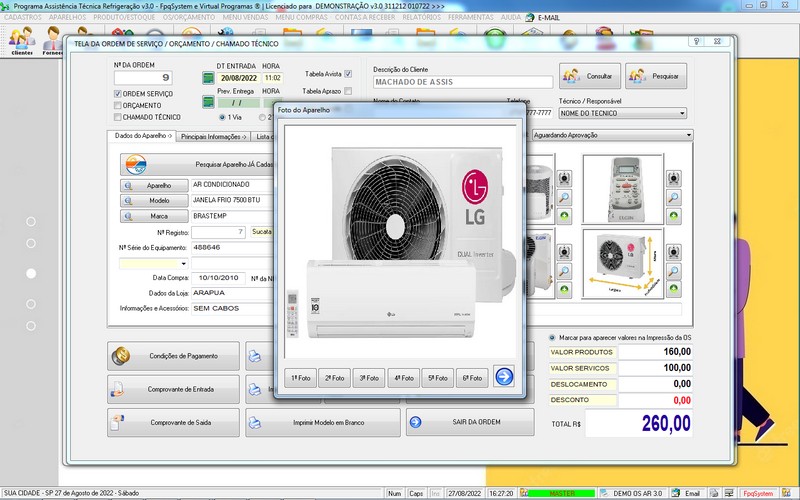Screen dimensions: 800x500
Task: Open Condições de Pagamento
Action: 173,356
